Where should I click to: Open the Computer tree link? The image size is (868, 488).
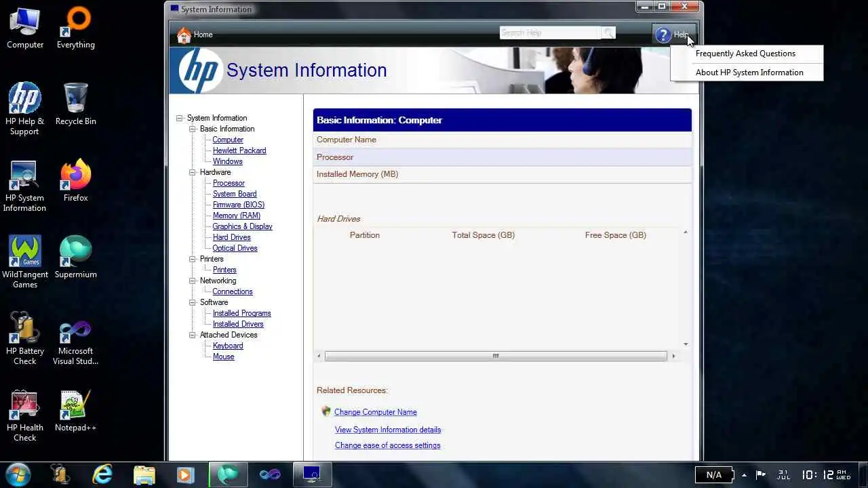pos(228,140)
